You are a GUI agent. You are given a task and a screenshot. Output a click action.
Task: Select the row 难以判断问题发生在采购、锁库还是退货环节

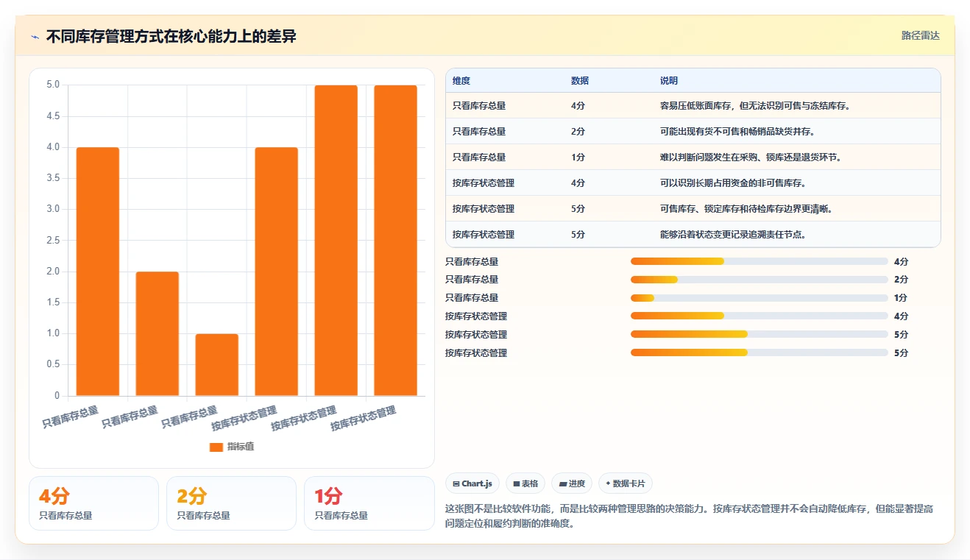coord(693,157)
